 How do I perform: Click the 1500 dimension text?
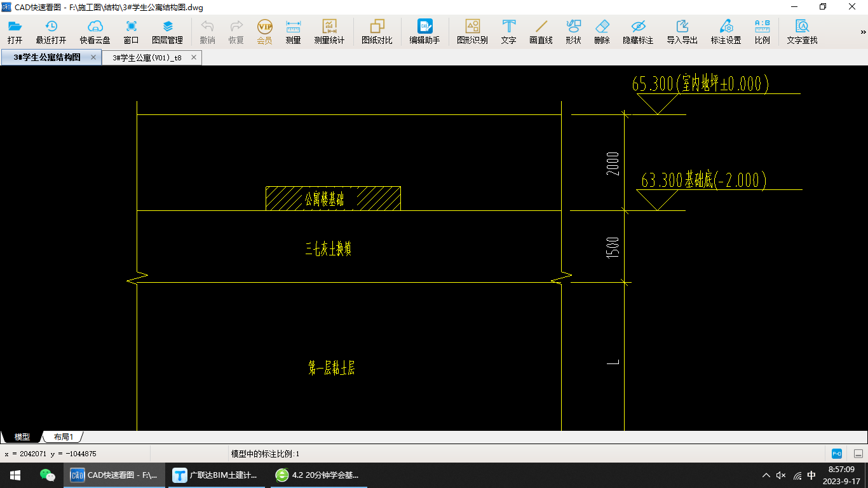coord(613,248)
